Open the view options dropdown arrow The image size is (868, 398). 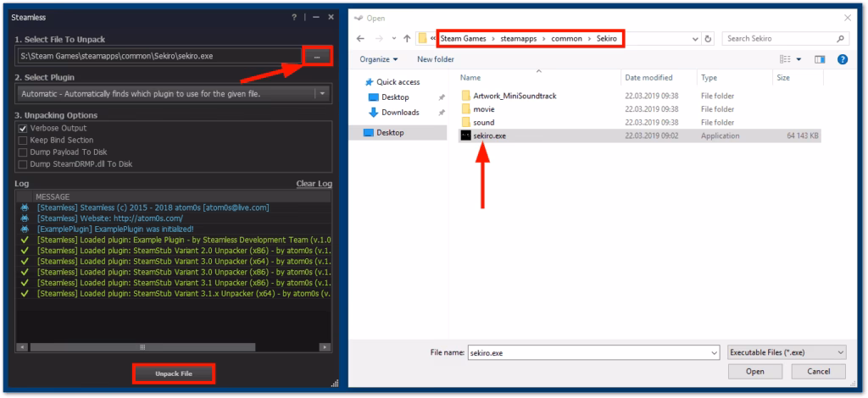point(798,59)
